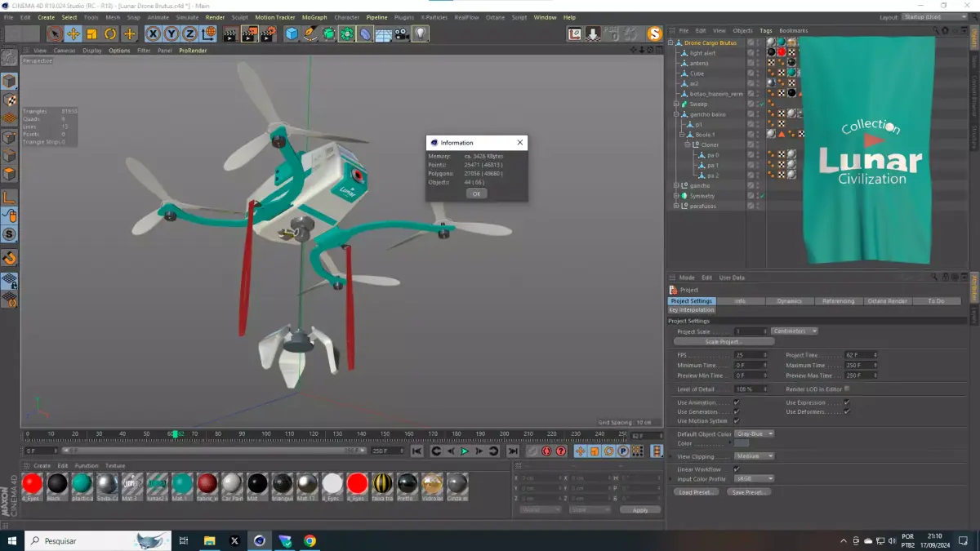This screenshot has width=980, height=551.
Task: Collapse the Drone Cargo Brutus tree node
Action: 670,42
